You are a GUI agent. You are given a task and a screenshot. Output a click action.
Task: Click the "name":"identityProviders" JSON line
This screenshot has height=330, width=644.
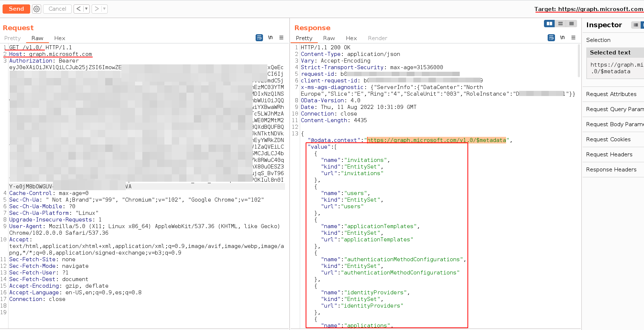[x=365, y=292]
